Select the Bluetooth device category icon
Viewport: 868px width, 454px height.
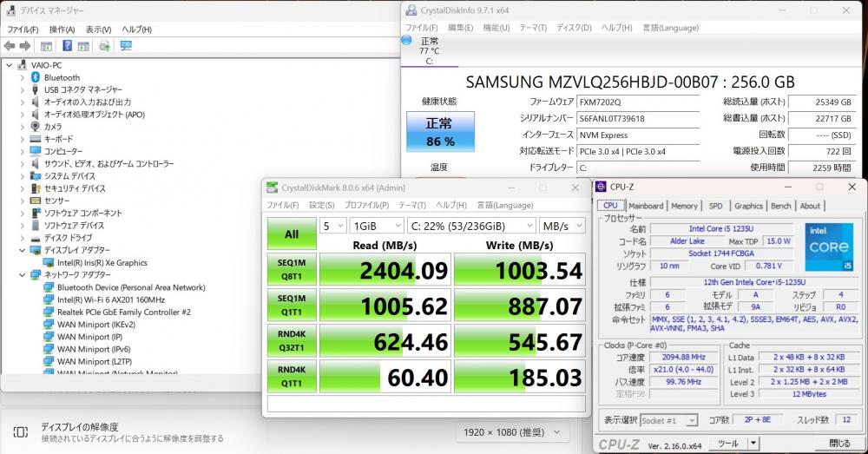(x=36, y=77)
